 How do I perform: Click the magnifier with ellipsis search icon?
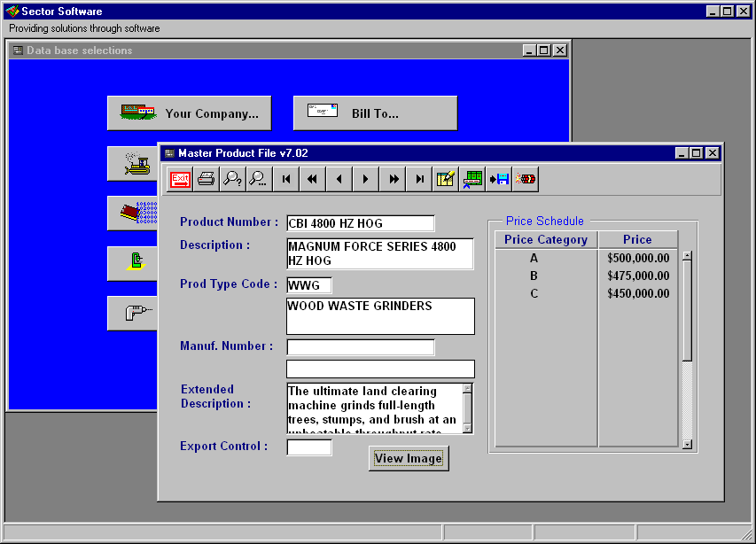(x=260, y=179)
